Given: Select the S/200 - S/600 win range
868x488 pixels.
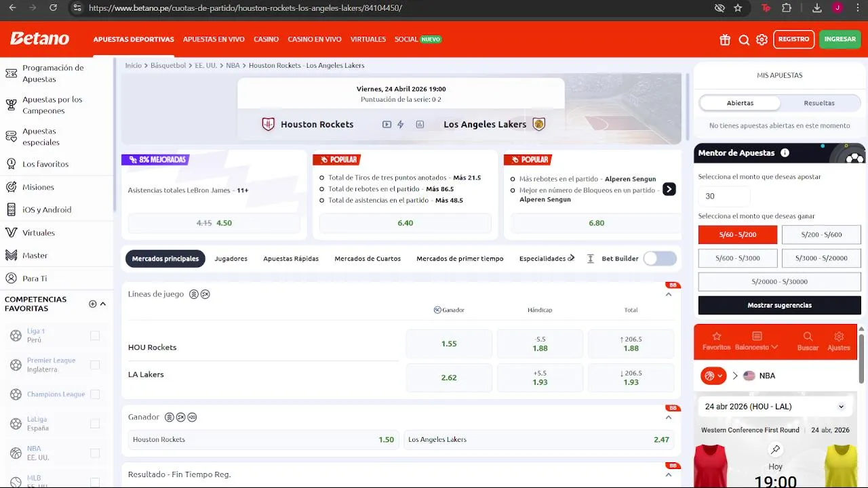Looking at the screenshot, I should 821,235.
